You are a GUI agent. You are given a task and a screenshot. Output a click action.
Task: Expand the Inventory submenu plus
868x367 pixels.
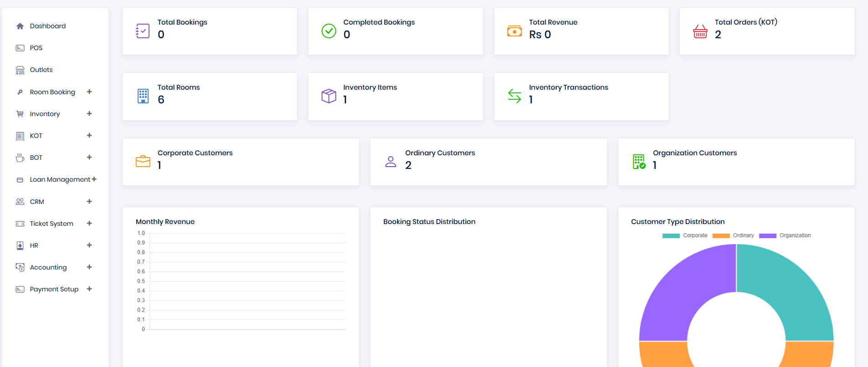[89, 113]
